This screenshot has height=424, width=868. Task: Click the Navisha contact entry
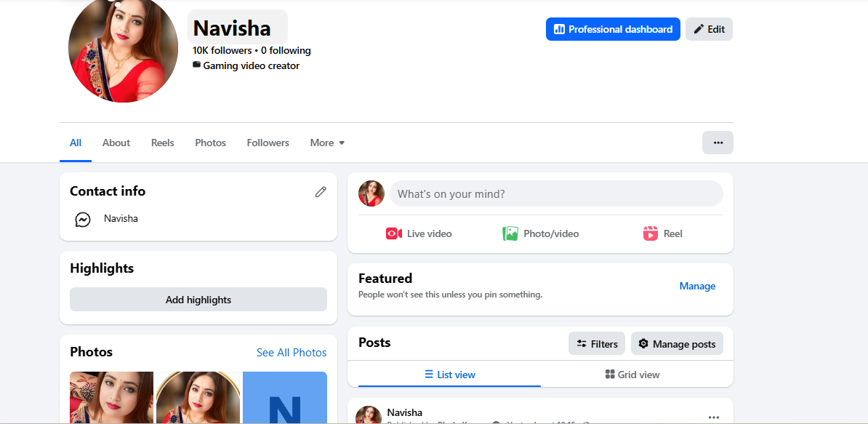click(x=121, y=219)
